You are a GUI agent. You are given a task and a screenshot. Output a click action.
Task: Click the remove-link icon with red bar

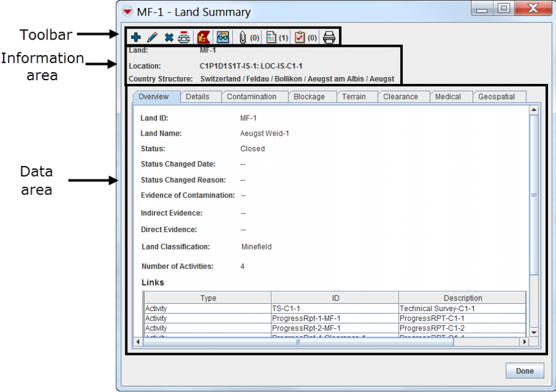tap(183, 38)
